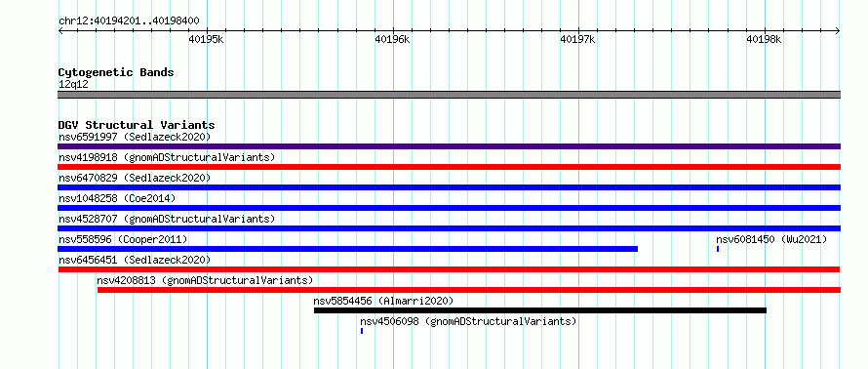This screenshot has height=369, width=868.
Task: Select the black nsv5854456 variant bar
Action: [540, 310]
